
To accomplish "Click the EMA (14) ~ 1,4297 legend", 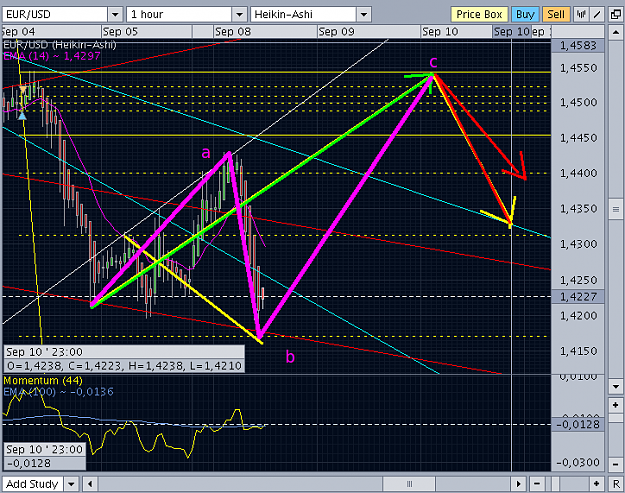I will 52,56.
